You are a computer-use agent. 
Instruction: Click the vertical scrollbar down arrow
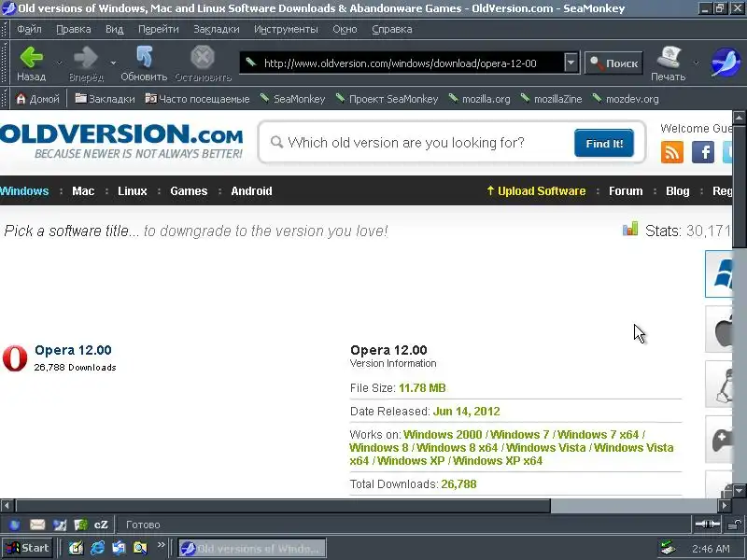tap(739, 491)
